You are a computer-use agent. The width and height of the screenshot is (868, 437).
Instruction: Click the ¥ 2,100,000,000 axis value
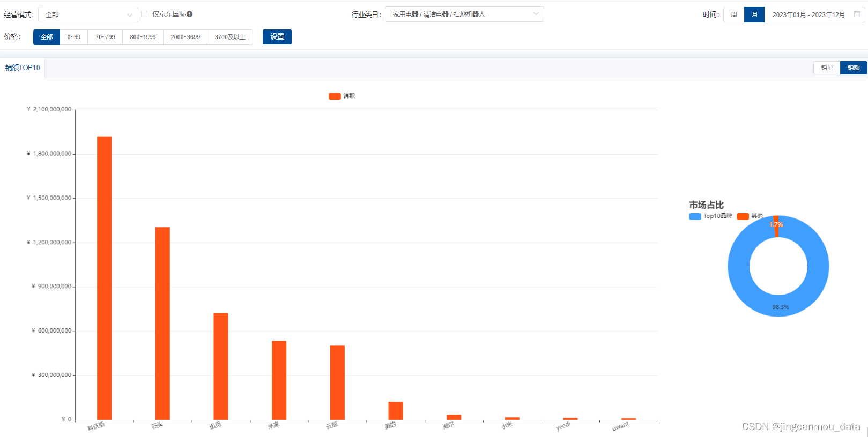pos(49,109)
